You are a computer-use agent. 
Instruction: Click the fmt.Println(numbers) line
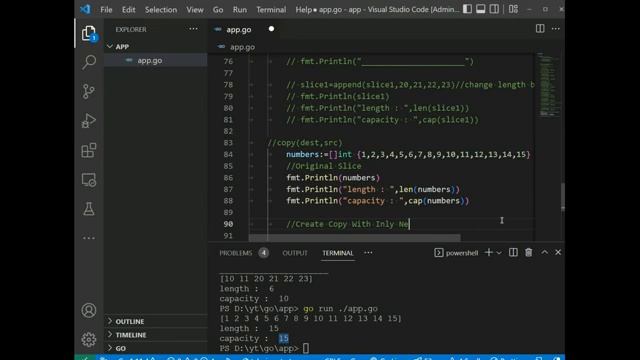pyautogui.click(x=333, y=178)
